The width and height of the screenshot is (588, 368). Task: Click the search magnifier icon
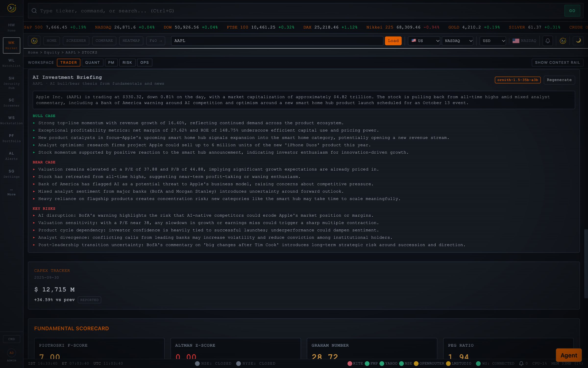tap(34, 11)
